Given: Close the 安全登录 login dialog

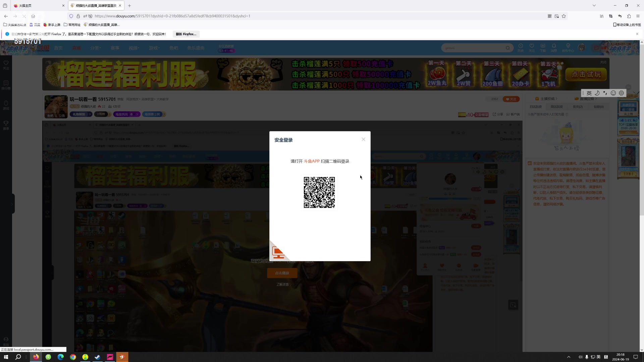Looking at the screenshot, I should [x=363, y=139].
